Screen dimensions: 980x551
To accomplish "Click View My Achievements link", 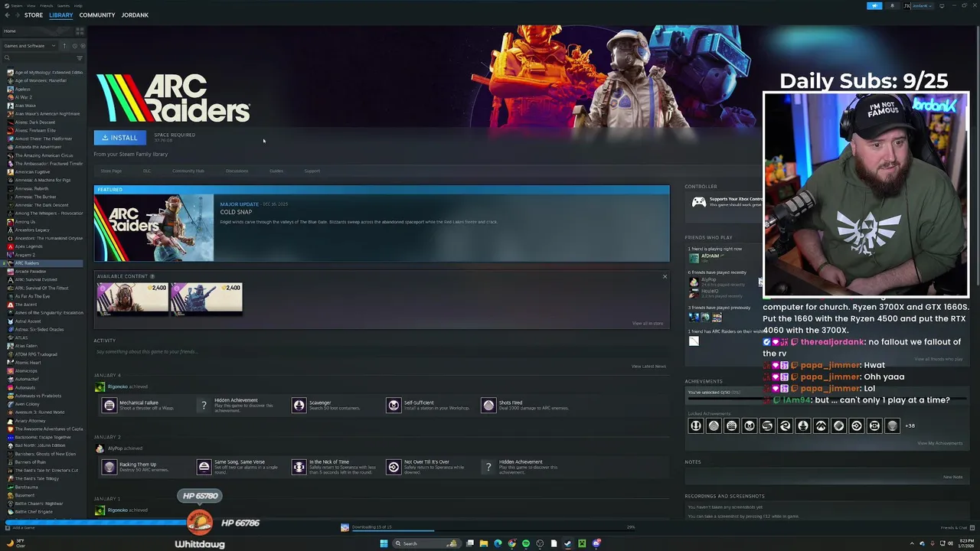I will pos(940,443).
